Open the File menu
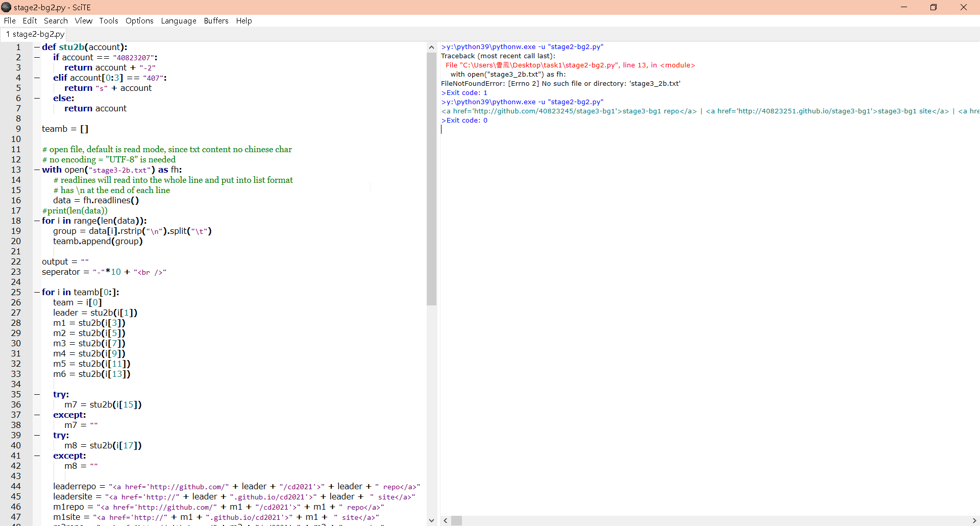This screenshot has height=526, width=980. click(x=10, y=21)
